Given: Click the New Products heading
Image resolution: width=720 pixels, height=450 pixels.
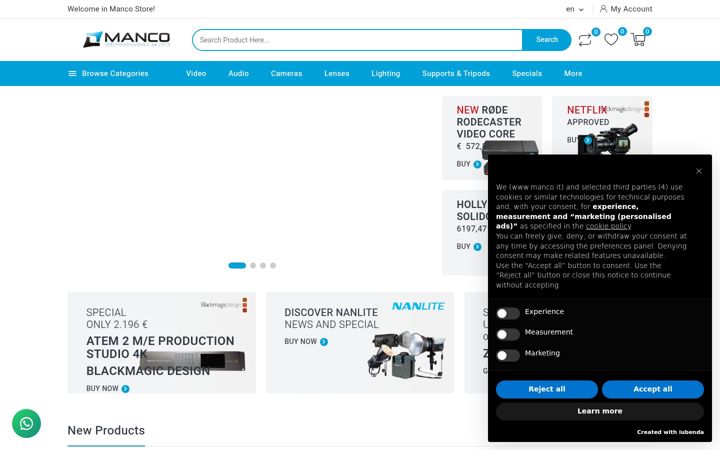Looking at the screenshot, I should [x=106, y=430].
